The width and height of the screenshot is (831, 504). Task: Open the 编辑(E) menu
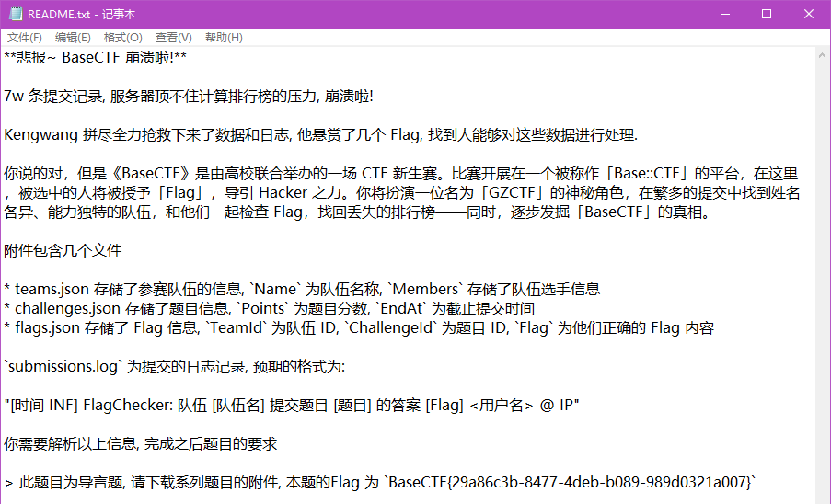coord(73,38)
